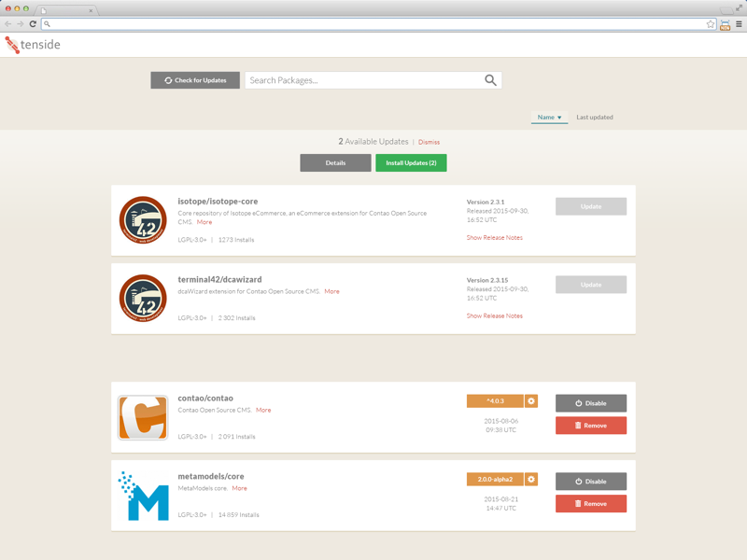
Task: Expand More for terminal42/dcawizard description
Action: [x=332, y=291]
